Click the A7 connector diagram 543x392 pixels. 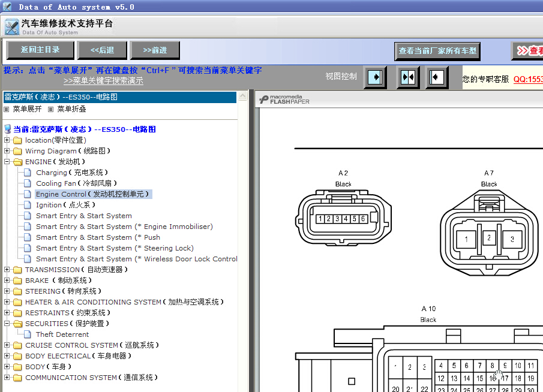pyautogui.click(x=489, y=233)
